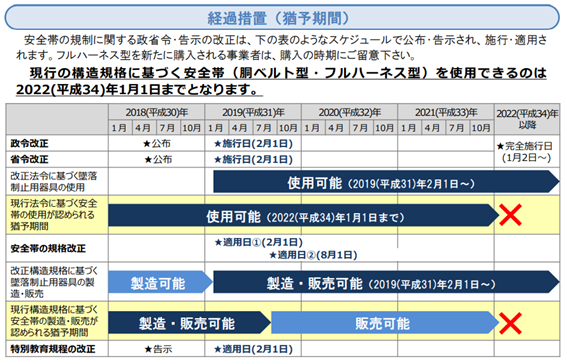Click the 使用可能 (2019年2月1日～) bar
Image resolution: width=567 pixels, height=364 pixels.
(386, 182)
